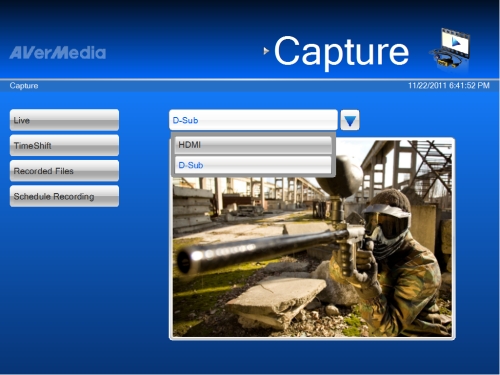Expand the input source dropdown arrow
500x375 pixels.
350,120
